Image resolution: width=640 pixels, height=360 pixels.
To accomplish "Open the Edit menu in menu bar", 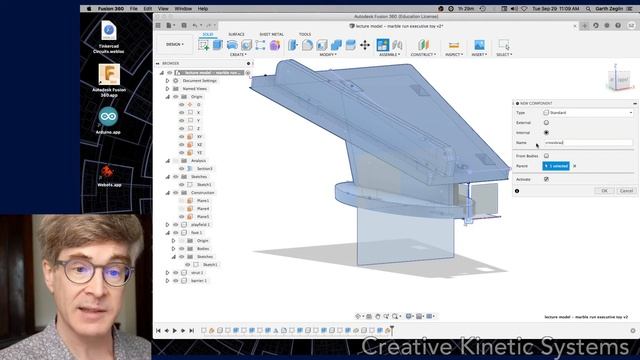I will [x=148, y=9].
